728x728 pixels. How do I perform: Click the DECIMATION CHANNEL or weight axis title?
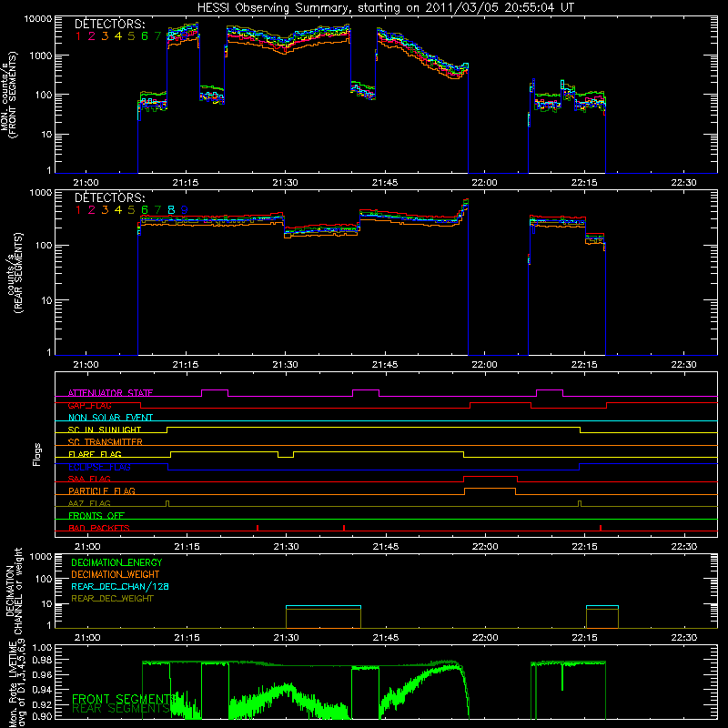(x=14, y=591)
